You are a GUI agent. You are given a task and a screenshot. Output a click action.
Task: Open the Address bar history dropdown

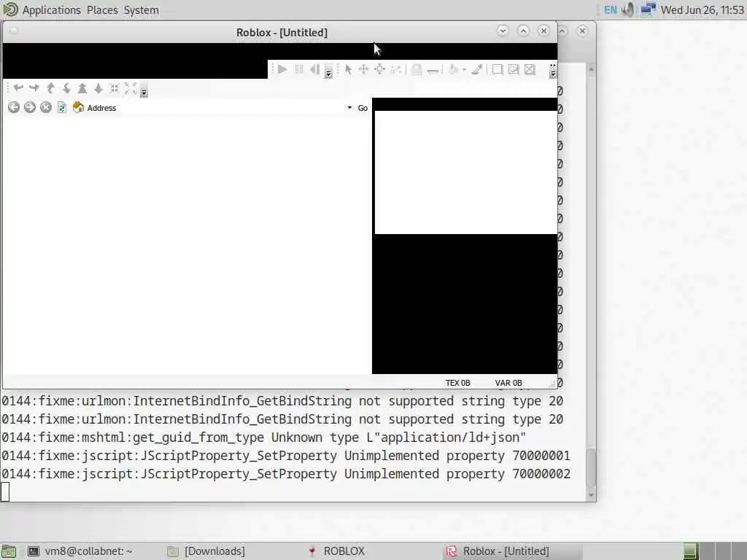pos(349,108)
